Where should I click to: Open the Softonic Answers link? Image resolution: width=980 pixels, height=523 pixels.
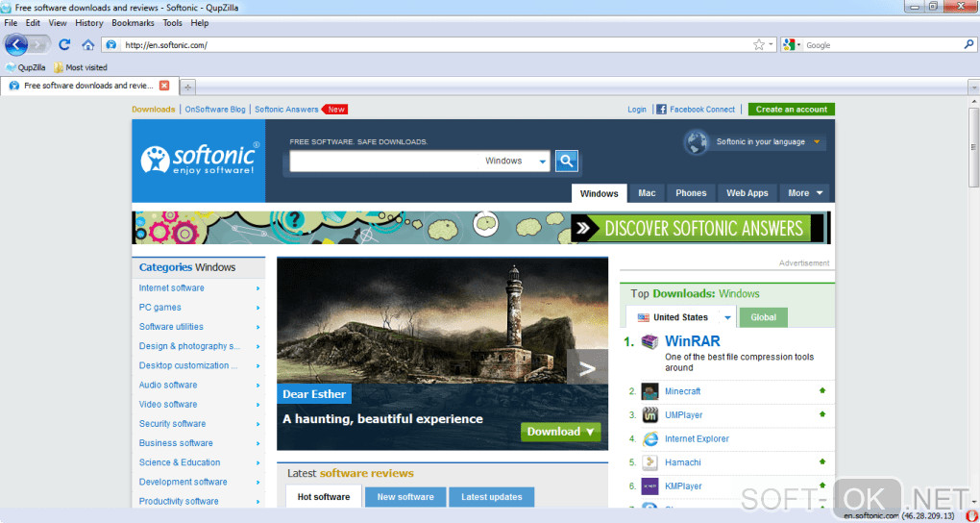pyautogui.click(x=286, y=109)
